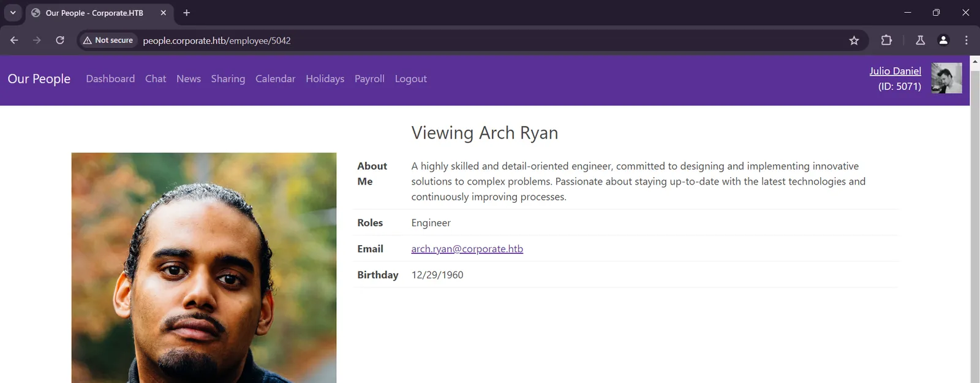Image resolution: width=980 pixels, height=383 pixels.
Task: Minimize the browser window
Action: point(908,13)
